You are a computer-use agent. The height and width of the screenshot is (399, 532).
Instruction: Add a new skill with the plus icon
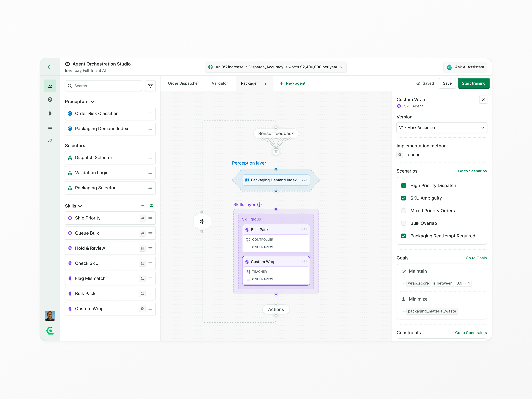143,205
